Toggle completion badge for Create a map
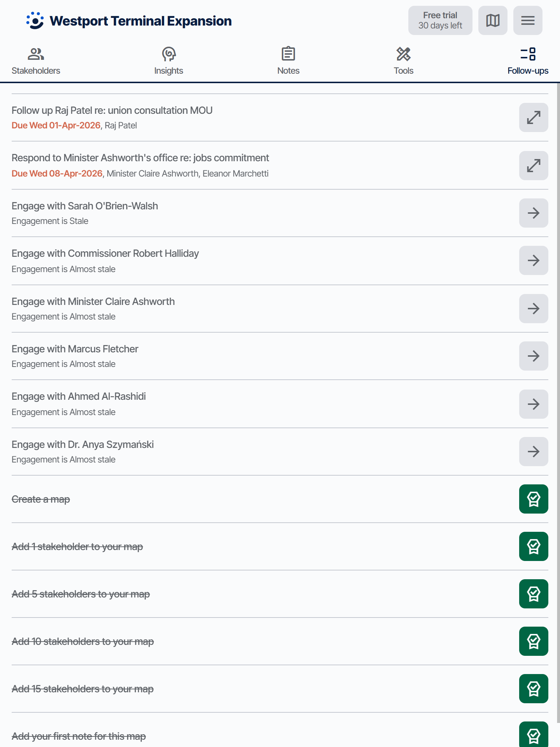Viewport: 560px width, 747px height. (x=533, y=499)
